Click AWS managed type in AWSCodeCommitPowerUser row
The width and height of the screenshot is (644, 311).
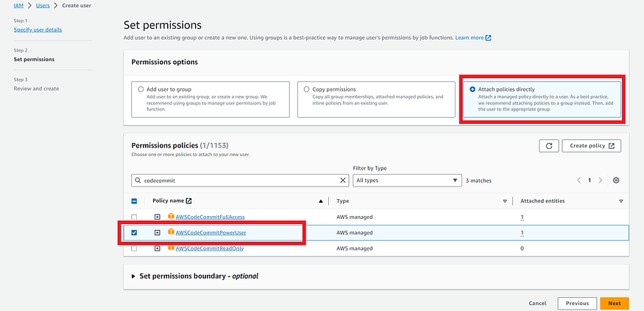(x=355, y=232)
